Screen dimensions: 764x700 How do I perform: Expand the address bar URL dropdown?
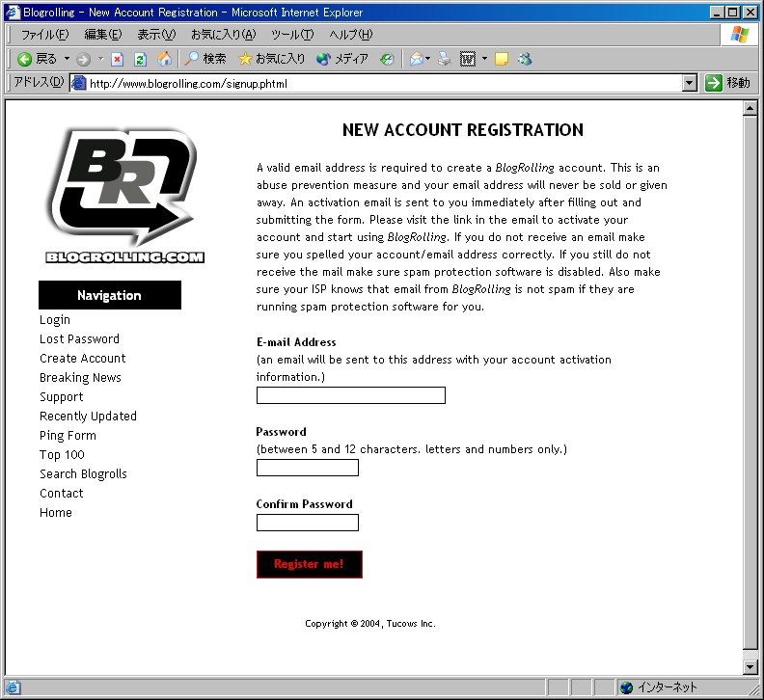coord(689,83)
